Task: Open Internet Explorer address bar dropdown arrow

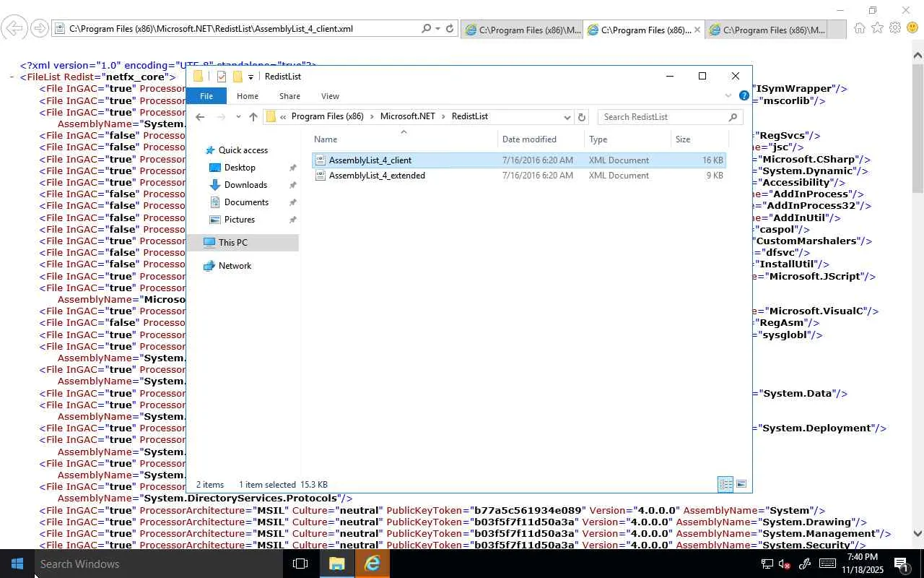Action: [437, 29]
